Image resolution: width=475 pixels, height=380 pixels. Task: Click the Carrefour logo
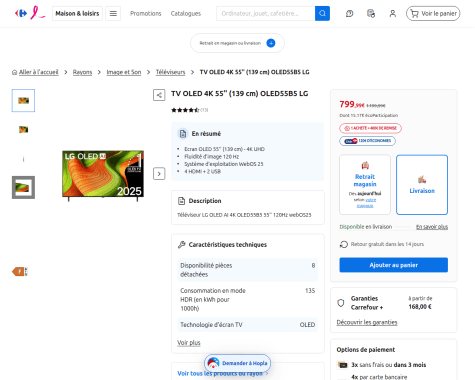pyautogui.click(x=21, y=13)
